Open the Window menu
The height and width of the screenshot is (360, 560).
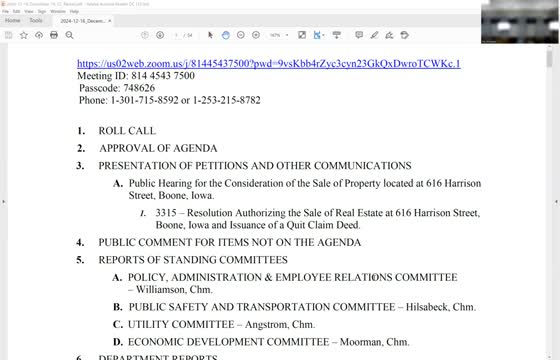pyautogui.click(x=58, y=11)
